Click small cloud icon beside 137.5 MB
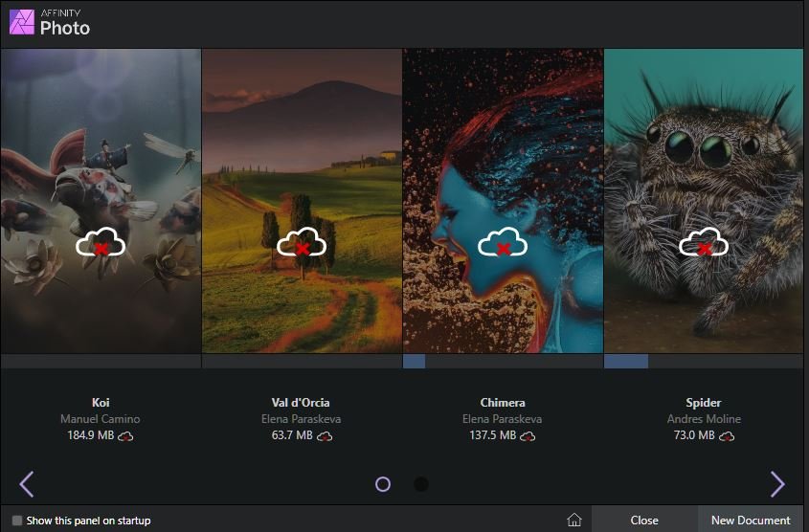 coord(528,436)
